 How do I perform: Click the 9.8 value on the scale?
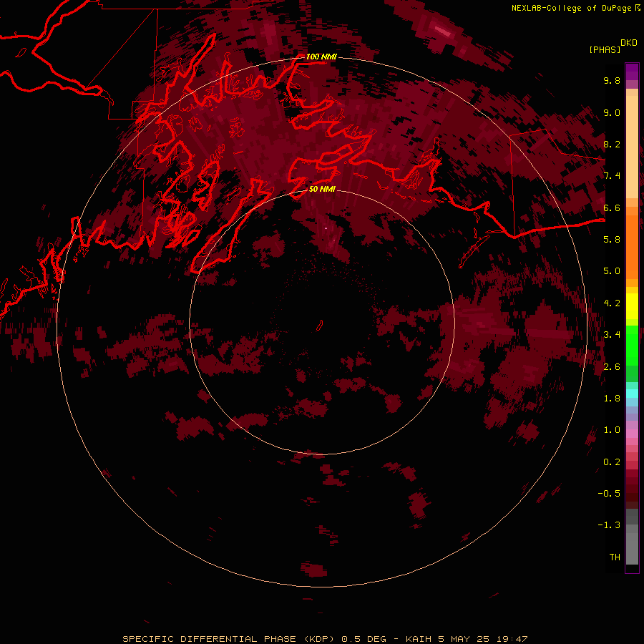pos(612,80)
